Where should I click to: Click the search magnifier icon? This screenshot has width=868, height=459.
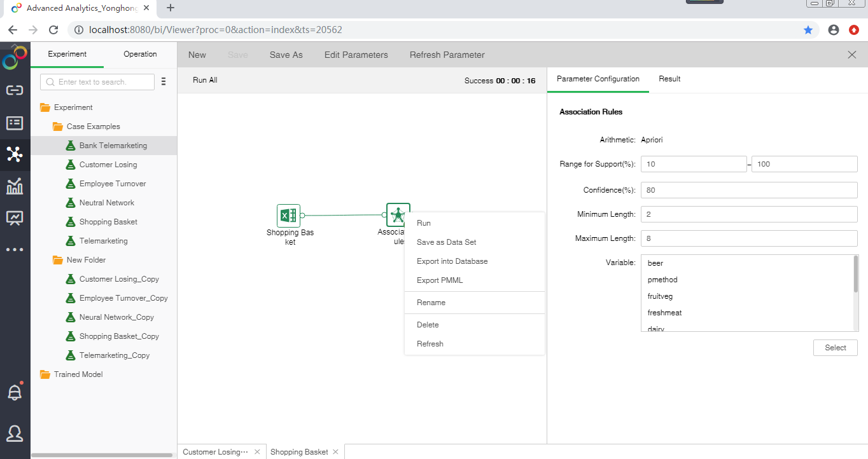click(x=50, y=82)
